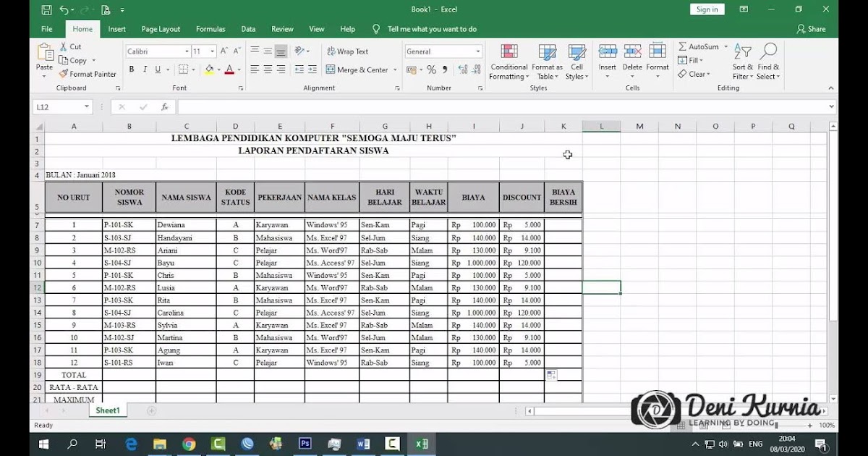The width and height of the screenshot is (868, 456).
Task: Click the Cut scissors button
Action: coord(70,47)
